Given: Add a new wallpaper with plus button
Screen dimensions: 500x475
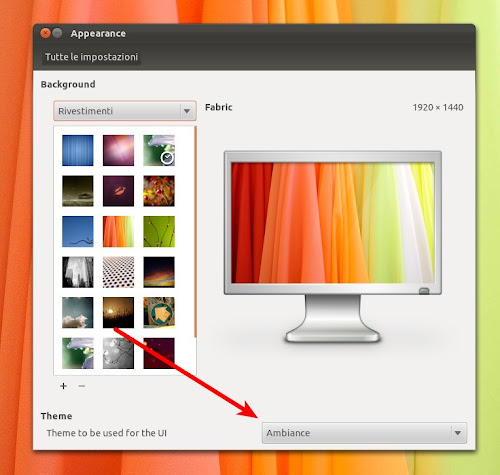Looking at the screenshot, I should (x=63, y=386).
